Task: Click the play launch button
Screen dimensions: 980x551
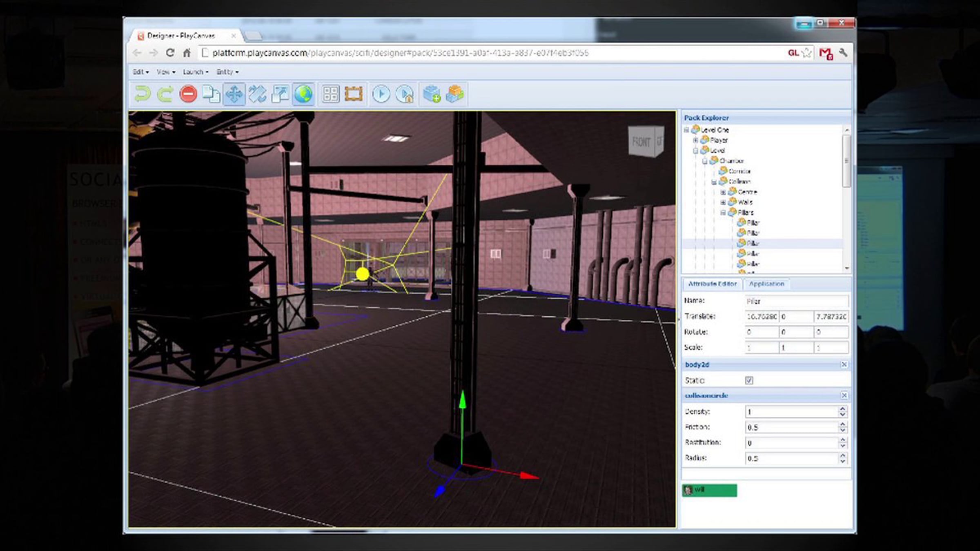Action: tap(381, 94)
